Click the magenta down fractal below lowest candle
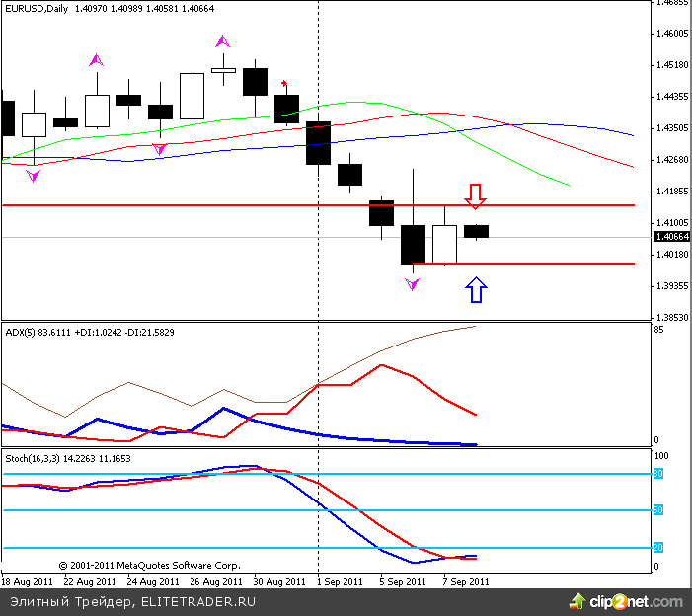 tap(413, 284)
